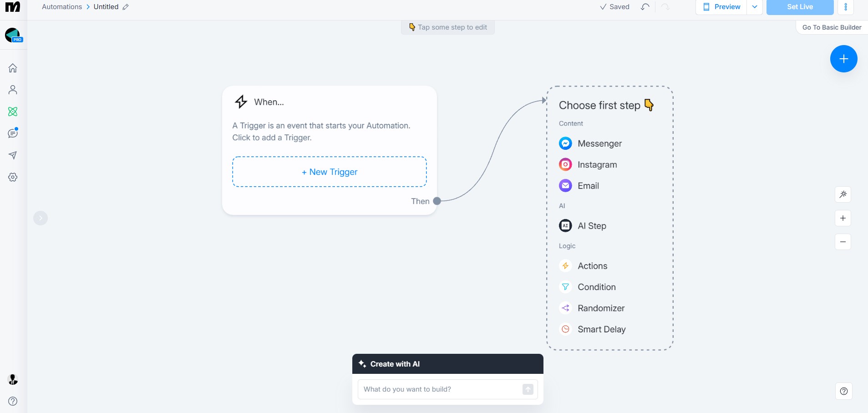868x413 pixels.
Task: Click Automations breadcrumb link
Action: [62, 7]
